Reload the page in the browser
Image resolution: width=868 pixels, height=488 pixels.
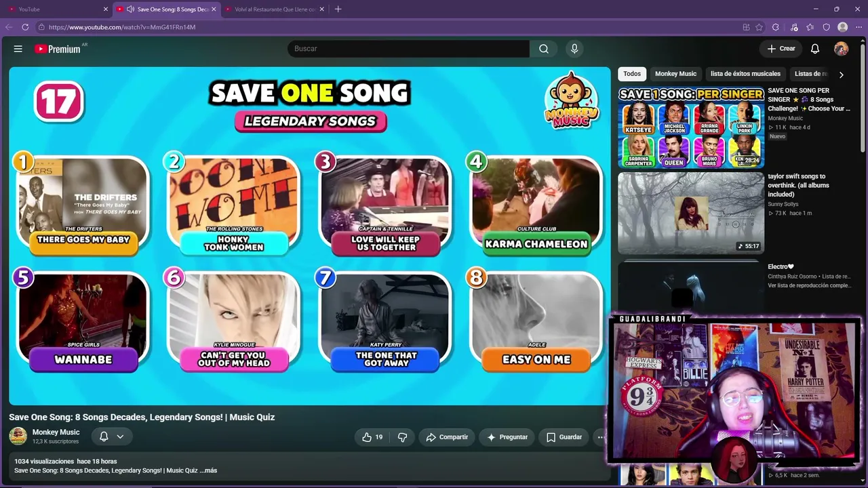coord(25,27)
